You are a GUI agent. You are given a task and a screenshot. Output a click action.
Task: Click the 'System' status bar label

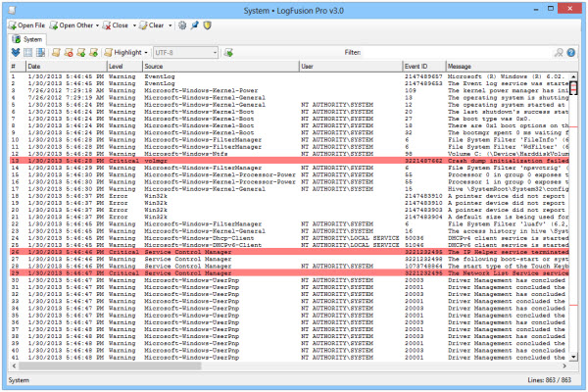pyautogui.click(x=19, y=380)
